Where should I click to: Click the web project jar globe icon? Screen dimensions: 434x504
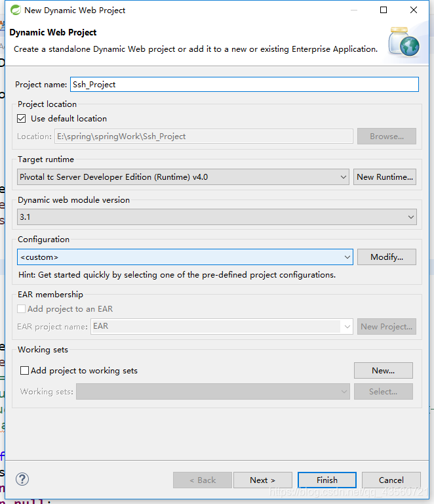click(x=404, y=42)
